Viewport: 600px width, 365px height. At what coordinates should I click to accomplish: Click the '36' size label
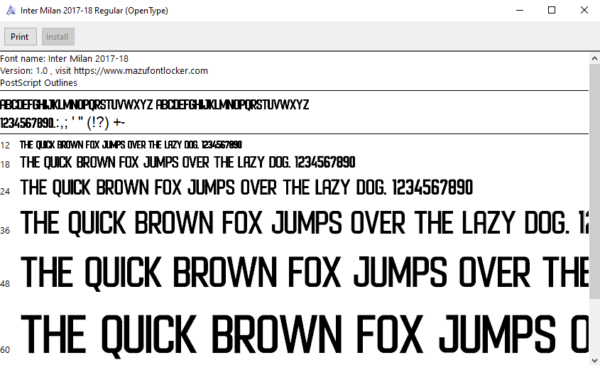(x=5, y=231)
